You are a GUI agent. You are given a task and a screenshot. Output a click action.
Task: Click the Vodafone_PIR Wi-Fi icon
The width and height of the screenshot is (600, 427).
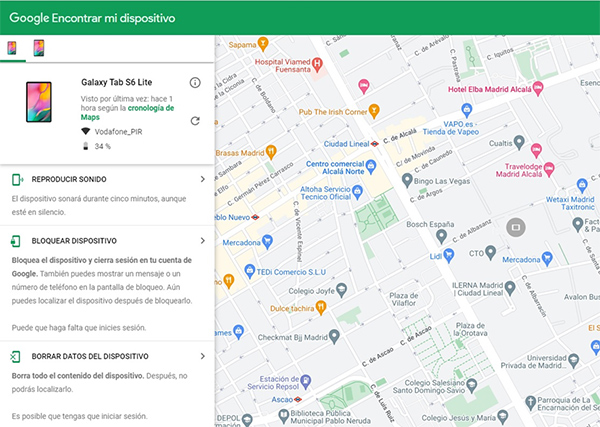point(86,132)
